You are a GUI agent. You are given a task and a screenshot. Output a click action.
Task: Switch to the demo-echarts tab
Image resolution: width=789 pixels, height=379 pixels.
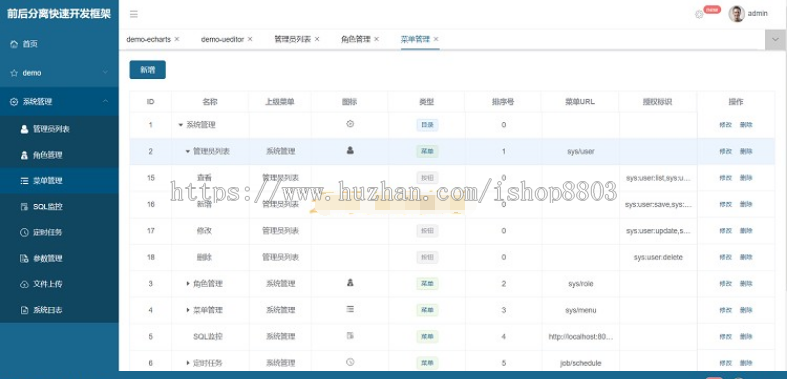tap(148, 39)
